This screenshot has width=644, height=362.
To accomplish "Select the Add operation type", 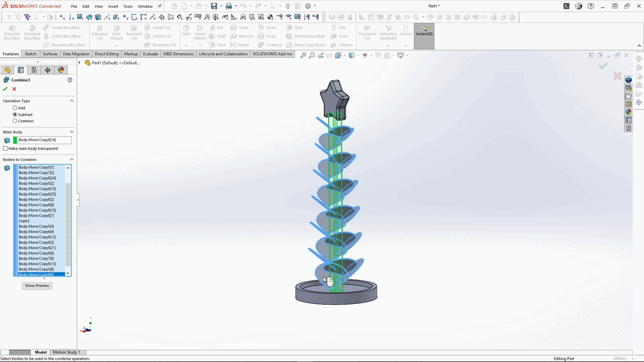I will pyautogui.click(x=15, y=108).
